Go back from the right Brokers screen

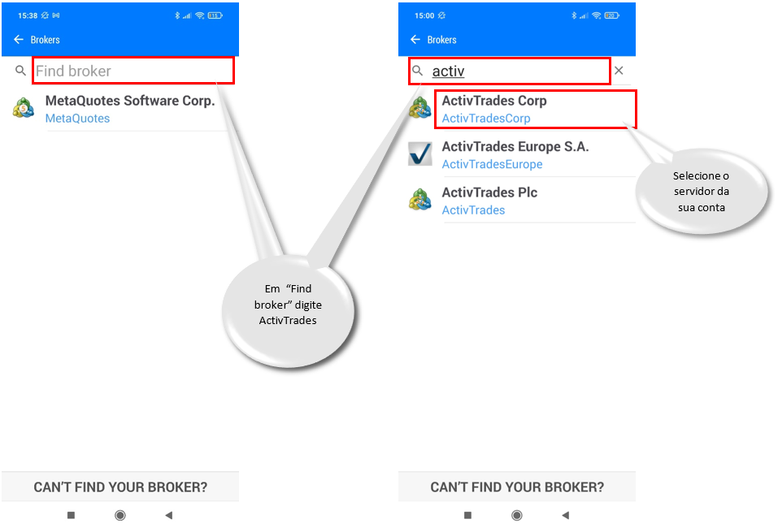(x=415, y=40)
